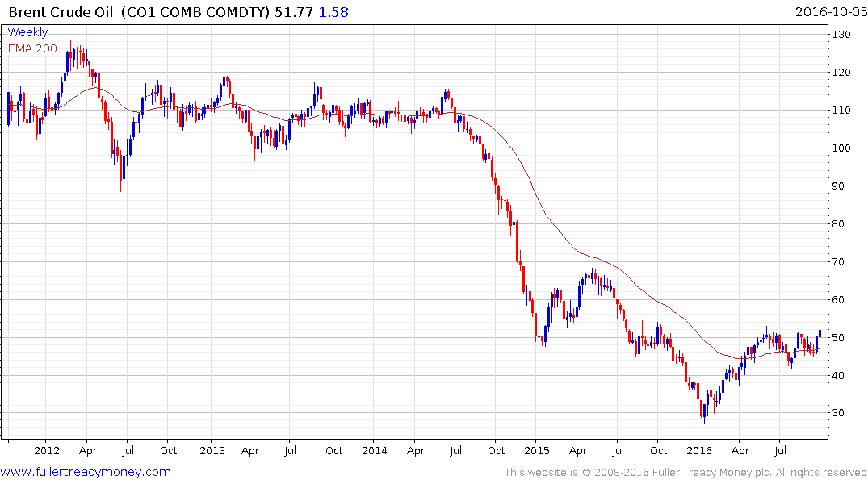Viewport: 868px width, 484px height.
Task: Click the 50 price axis label
Action: point(839,337)
